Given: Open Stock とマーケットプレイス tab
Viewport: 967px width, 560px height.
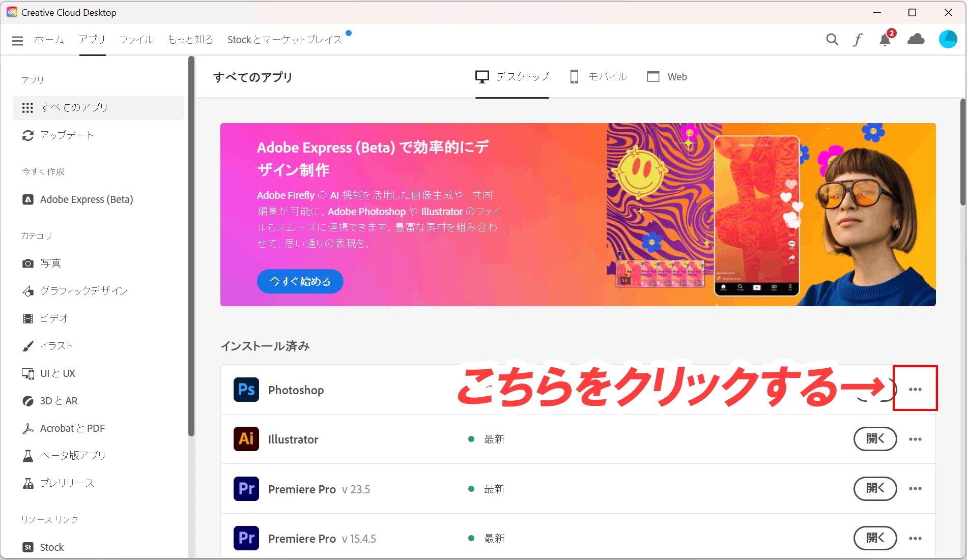Looking at the screenshot, I should coord(285,40).
